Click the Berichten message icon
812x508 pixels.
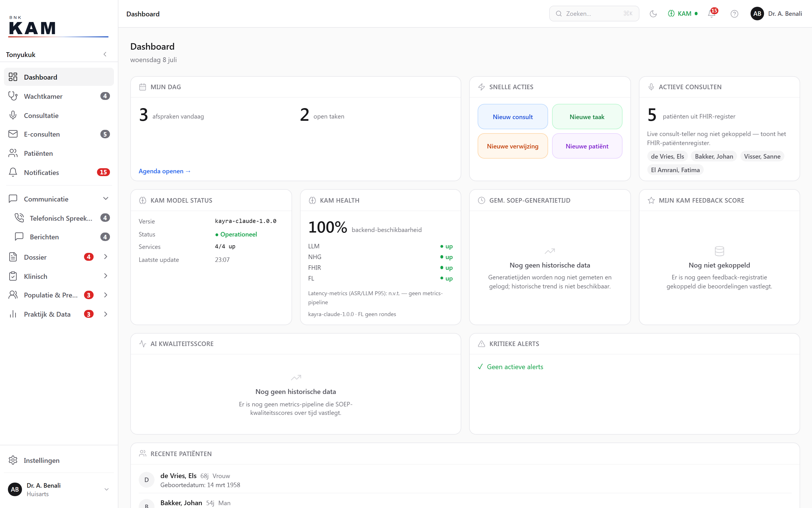click(19, 237)
